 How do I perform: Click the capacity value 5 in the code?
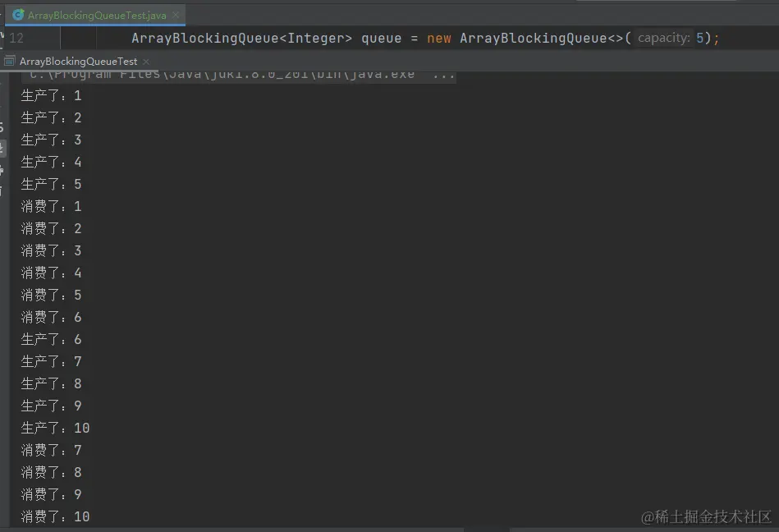pos(699,39)
